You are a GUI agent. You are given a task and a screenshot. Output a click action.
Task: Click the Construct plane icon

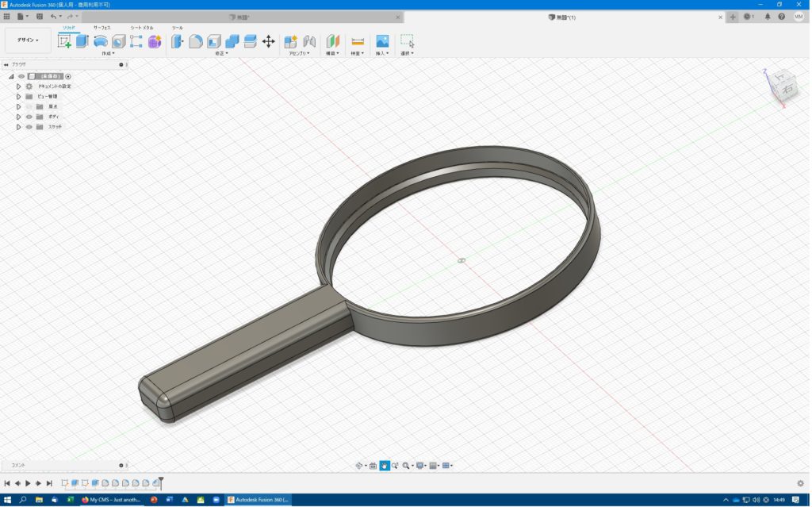tap(332, 41)
